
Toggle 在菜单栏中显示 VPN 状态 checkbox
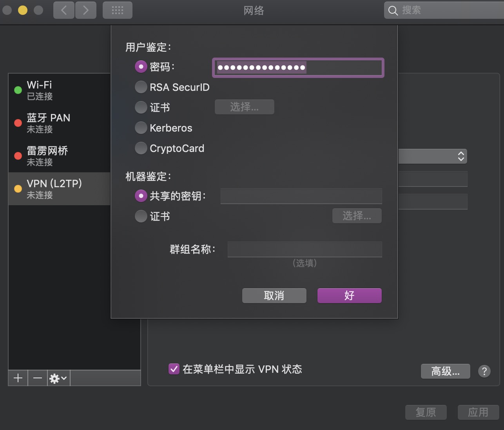[174, 369]
